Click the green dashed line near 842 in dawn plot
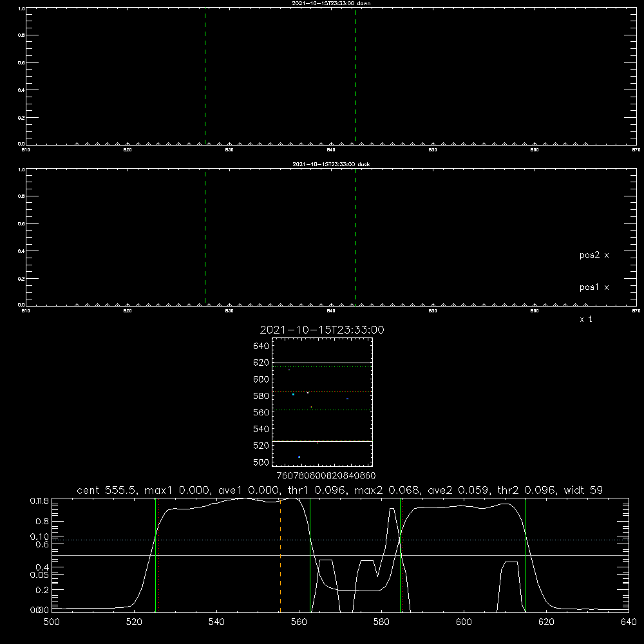The image size is (644, 644). 355,76
